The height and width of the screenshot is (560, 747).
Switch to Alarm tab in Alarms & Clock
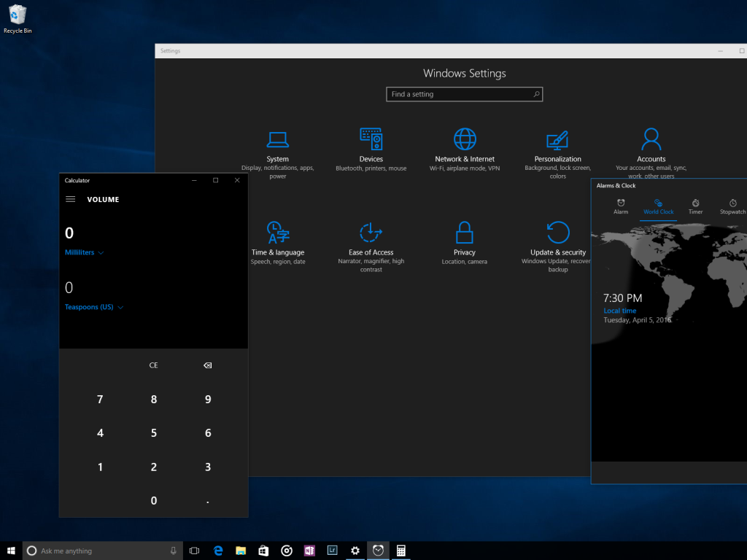click(x=620, y=206)
